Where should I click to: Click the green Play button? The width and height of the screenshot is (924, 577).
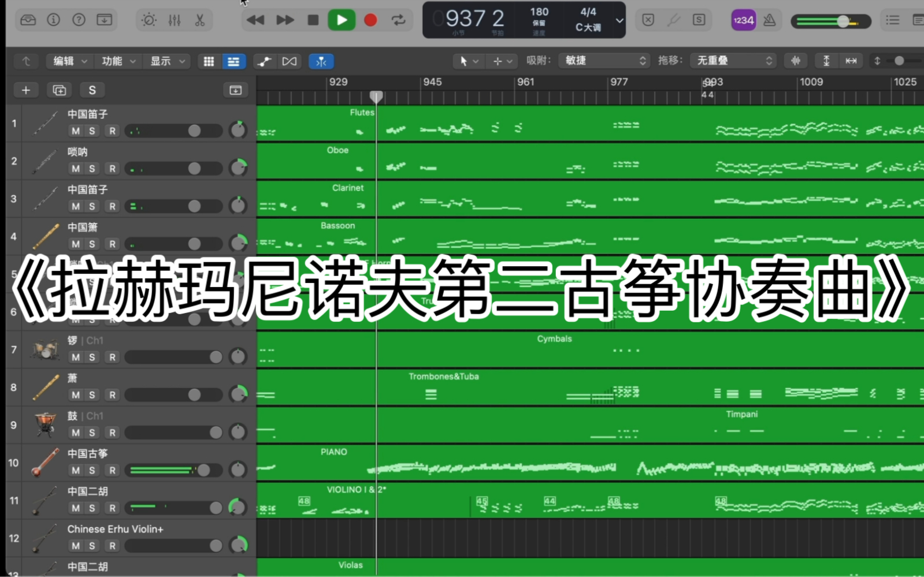point(342,20)
